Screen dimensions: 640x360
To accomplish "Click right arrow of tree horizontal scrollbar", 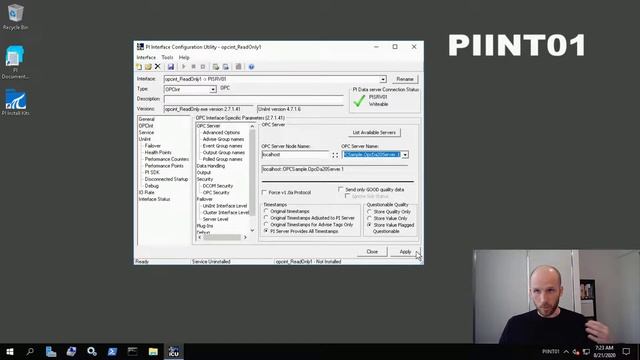I will 245,237.
